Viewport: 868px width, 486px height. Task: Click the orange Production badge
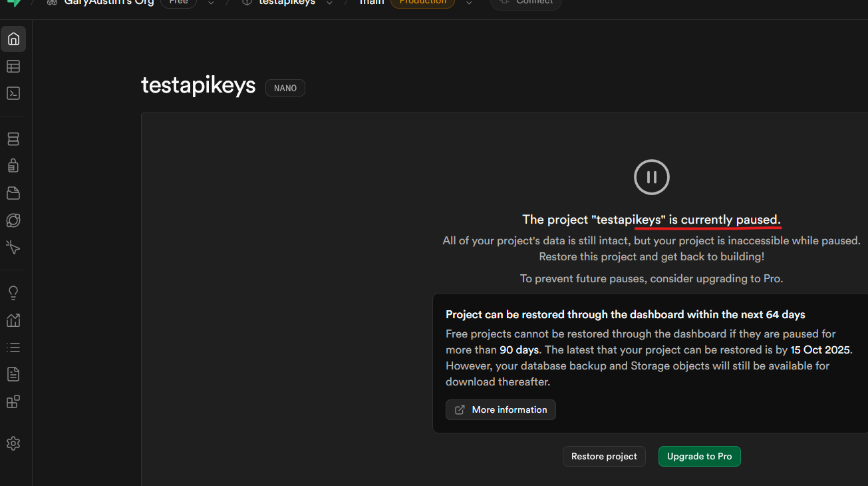423,3
